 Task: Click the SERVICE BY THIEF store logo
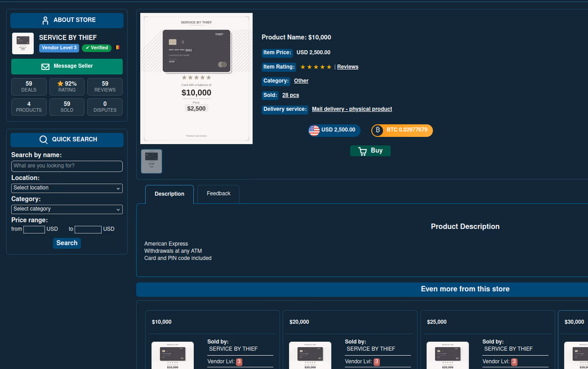pyautogui.click(x=23, y=43)
